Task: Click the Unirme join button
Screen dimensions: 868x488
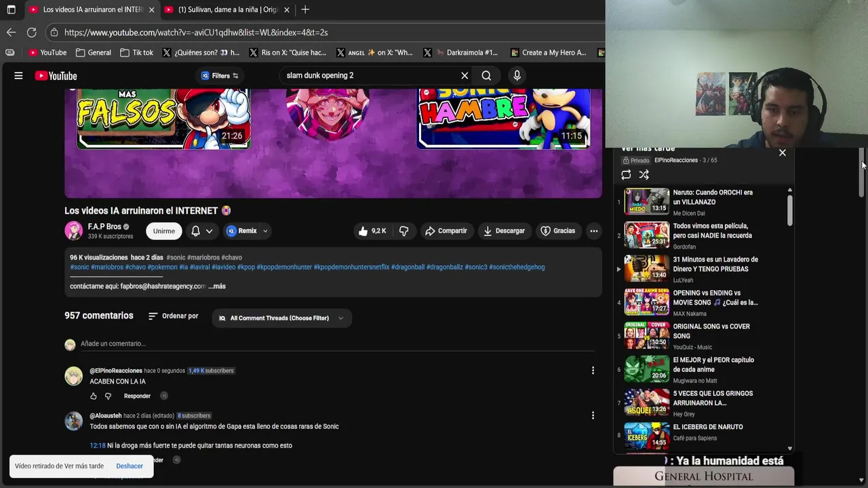Action: (x=163, y=231)
